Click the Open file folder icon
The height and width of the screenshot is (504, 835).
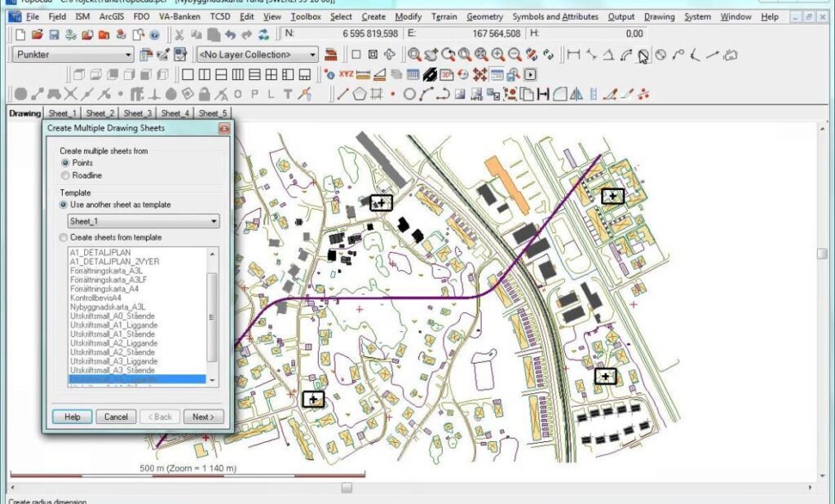(x=37, y=35)
